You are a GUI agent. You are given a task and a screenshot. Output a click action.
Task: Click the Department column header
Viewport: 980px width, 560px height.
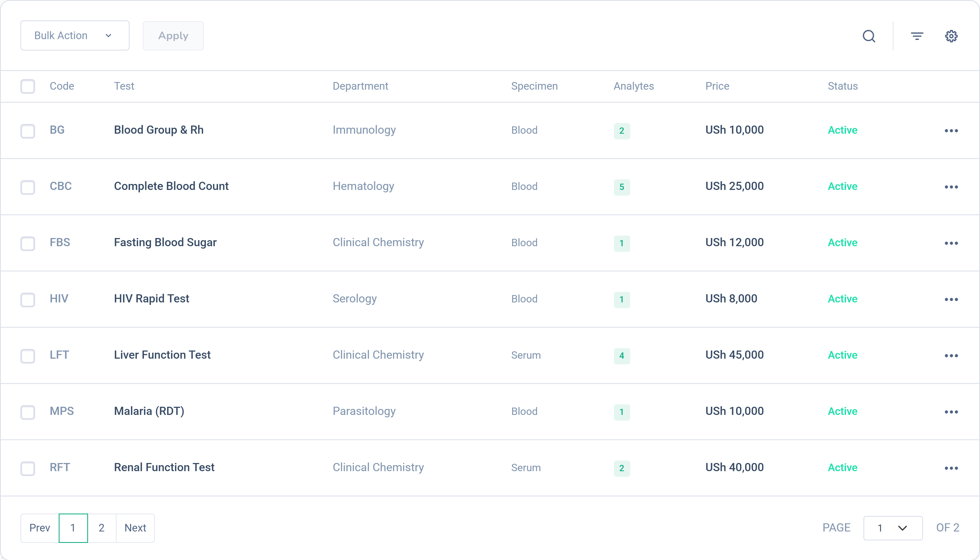360,86
